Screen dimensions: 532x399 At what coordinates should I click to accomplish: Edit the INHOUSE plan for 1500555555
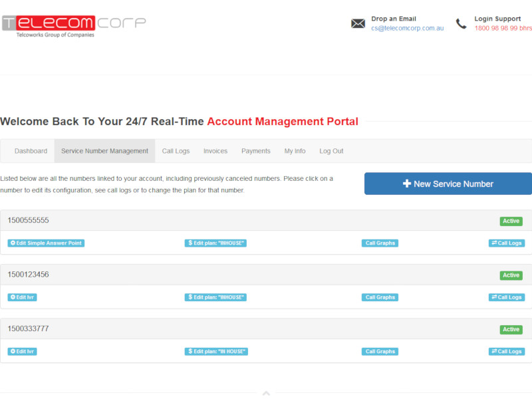215,243
